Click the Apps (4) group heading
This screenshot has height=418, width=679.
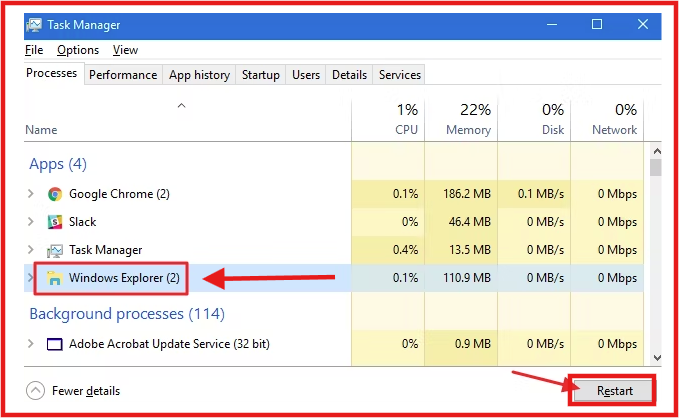tap(58, 164)
